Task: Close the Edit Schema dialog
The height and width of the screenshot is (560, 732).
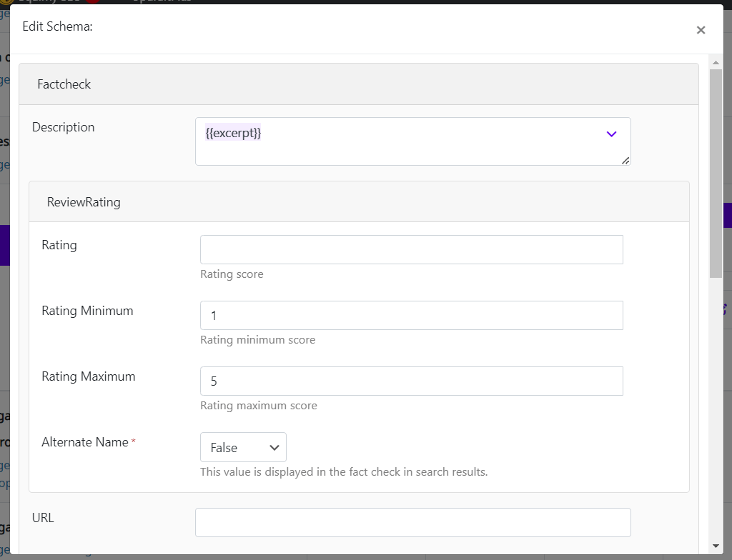Action: pyautogui.click(x=701, y=30)
